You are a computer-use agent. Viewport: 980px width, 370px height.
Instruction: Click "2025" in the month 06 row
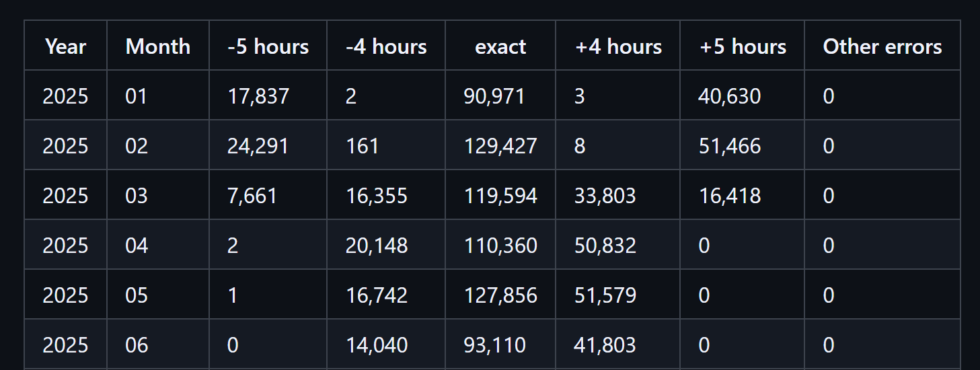click(65, 345)
